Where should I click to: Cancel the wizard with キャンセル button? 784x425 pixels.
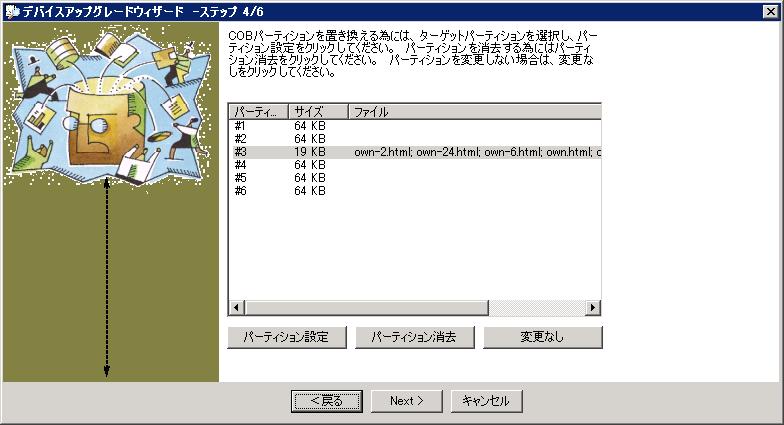pos(486,401)
